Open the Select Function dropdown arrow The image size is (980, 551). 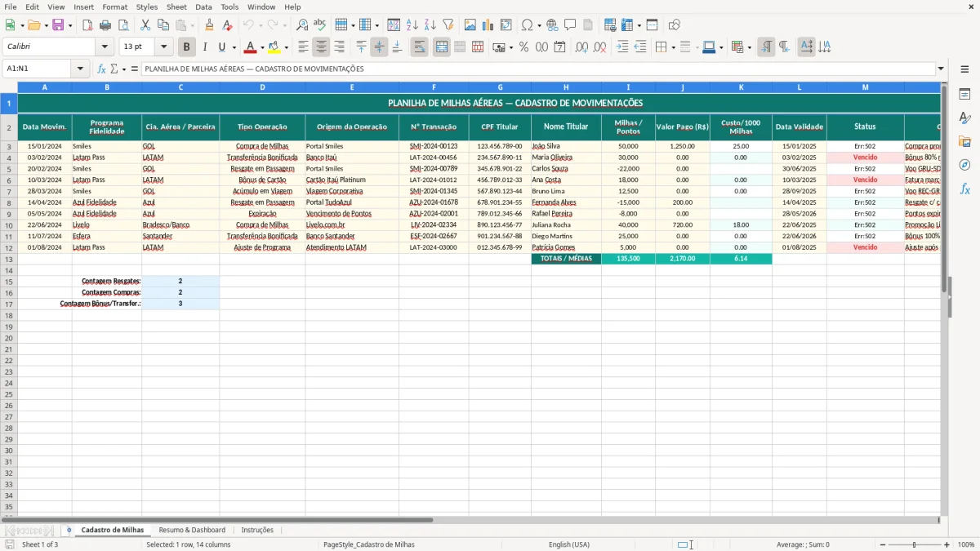tap(124, 69)
